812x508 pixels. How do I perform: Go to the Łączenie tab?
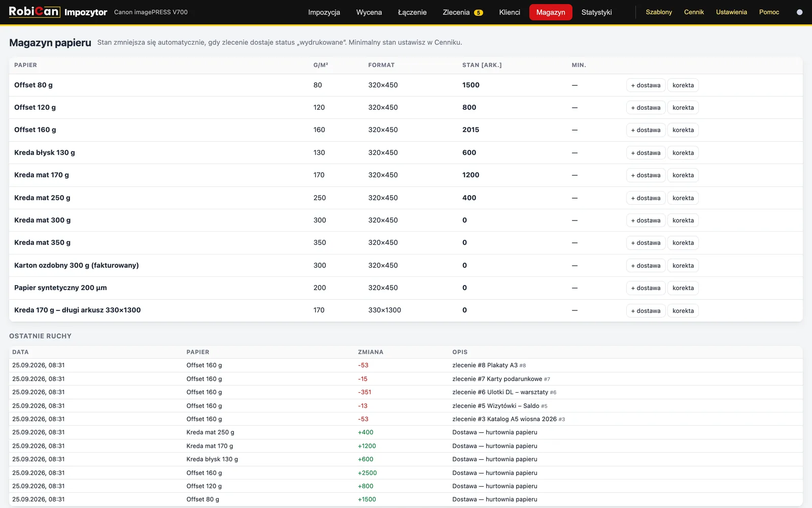(x=412, y=12)
